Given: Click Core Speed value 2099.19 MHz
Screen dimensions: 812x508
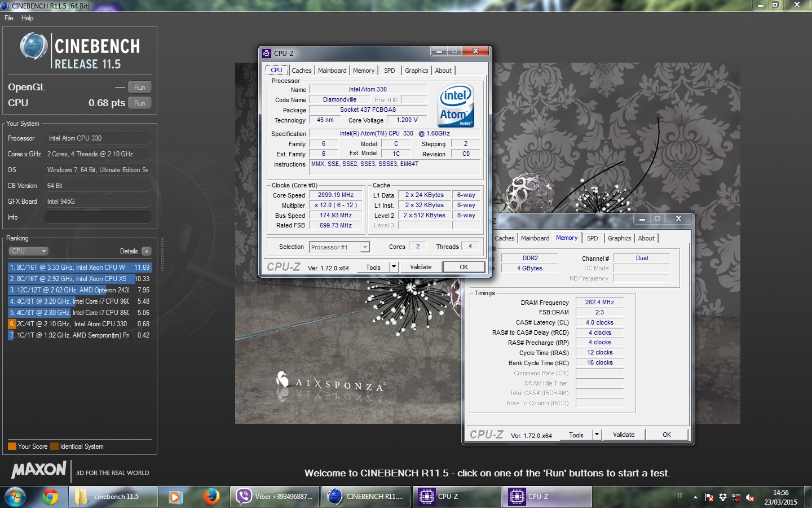Looking at the screenshot, I should pos(336,195).
